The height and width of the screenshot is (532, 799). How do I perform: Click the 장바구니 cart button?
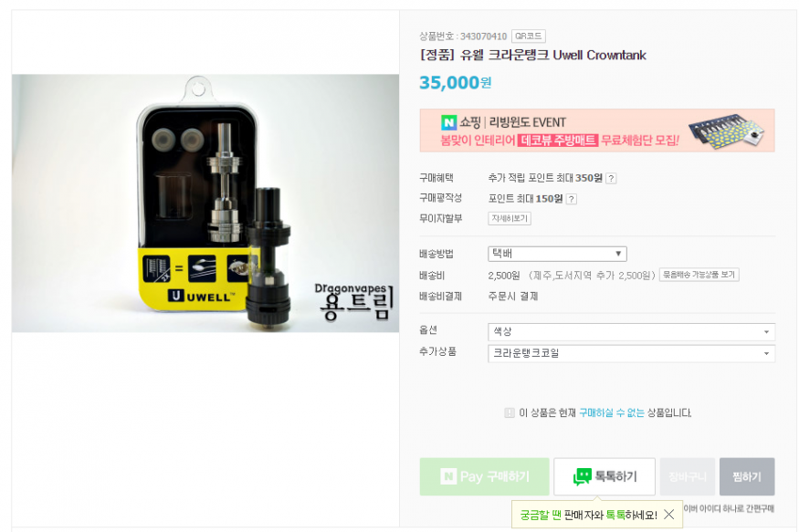coord(688,476)
